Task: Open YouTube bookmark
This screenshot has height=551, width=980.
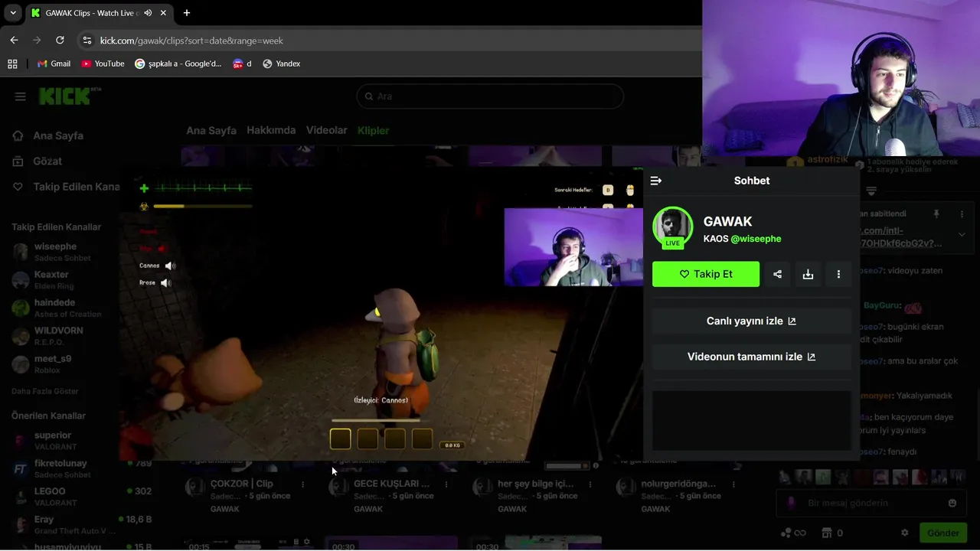Action: pyautogui.click(x=103, y=64)
